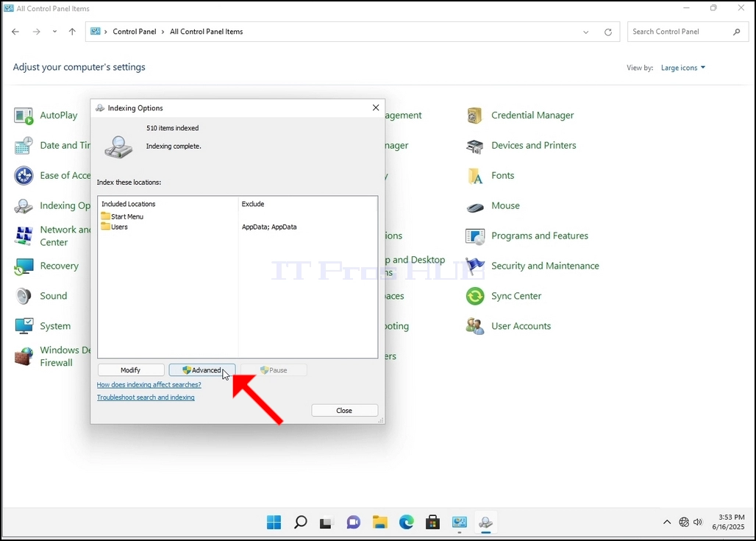Open the AutoPlay icon
Screen dimensions: 756x541
[24, 116]
